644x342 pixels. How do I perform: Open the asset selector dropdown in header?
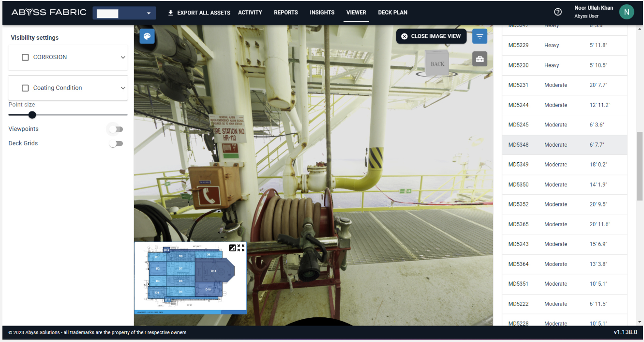pyautogui.click(x=124, y=13)
